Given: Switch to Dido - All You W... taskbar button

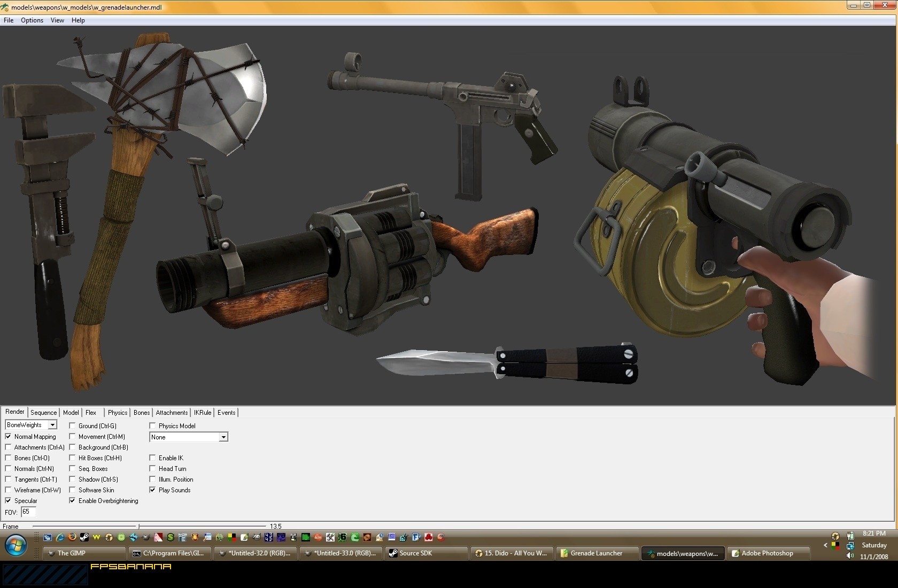Looking at the screenshot, I should [x=512, y=553].
